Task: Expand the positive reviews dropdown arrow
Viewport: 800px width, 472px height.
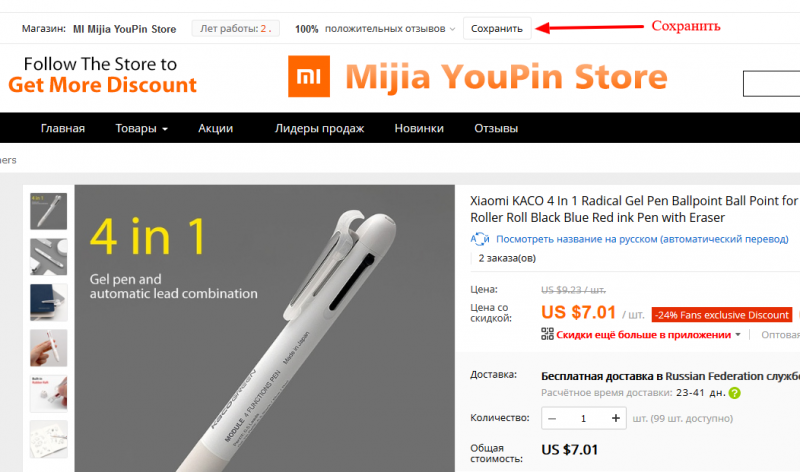Action: point(452,29)
